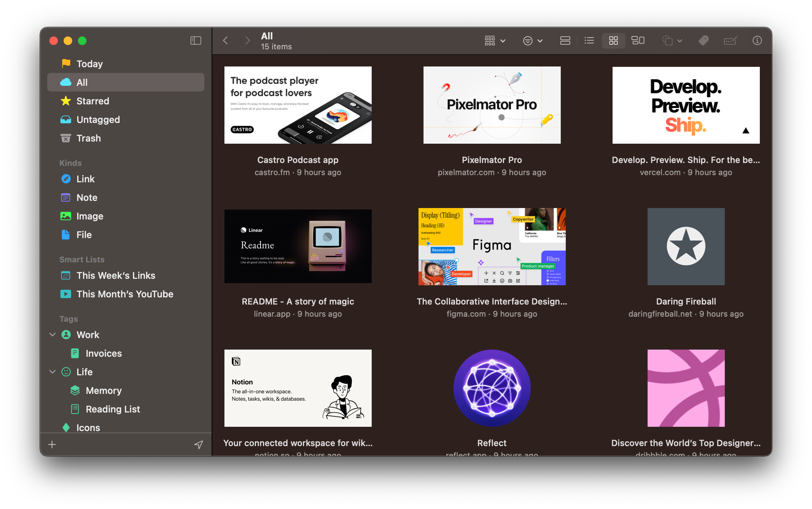
Task: Open the Link kind filter
Action: (x=86, y=179)
